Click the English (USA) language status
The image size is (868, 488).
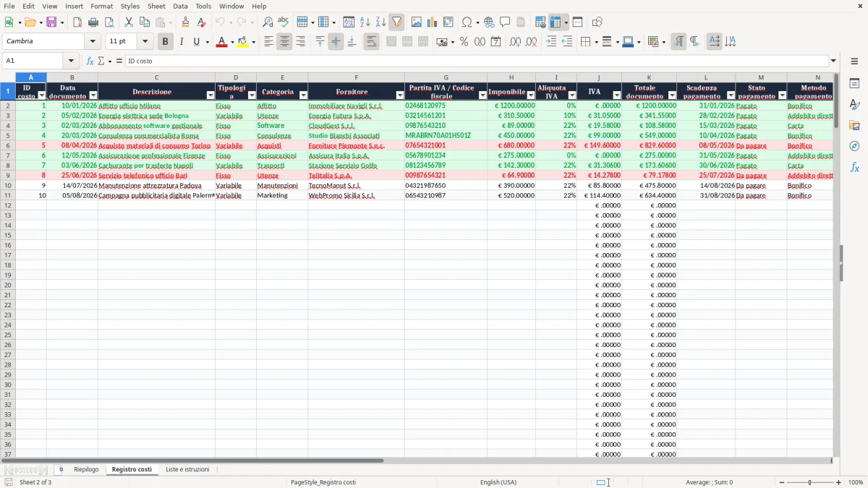(x=498, y=482)
